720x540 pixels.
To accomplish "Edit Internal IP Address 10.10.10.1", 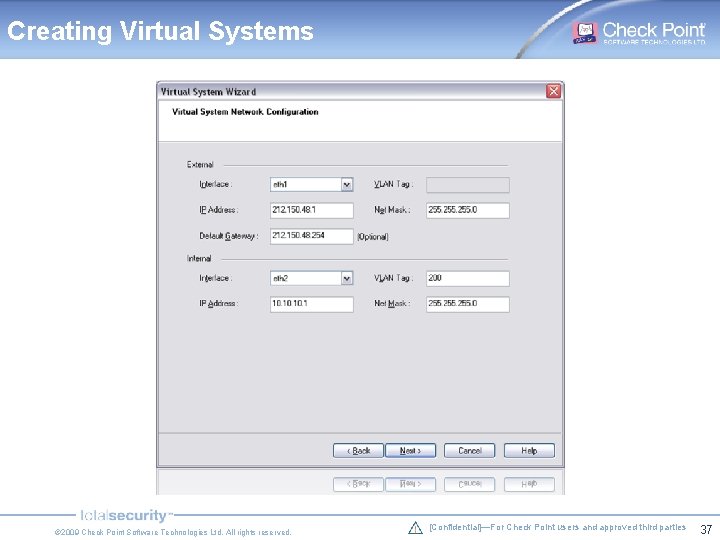I will point(311,304).
